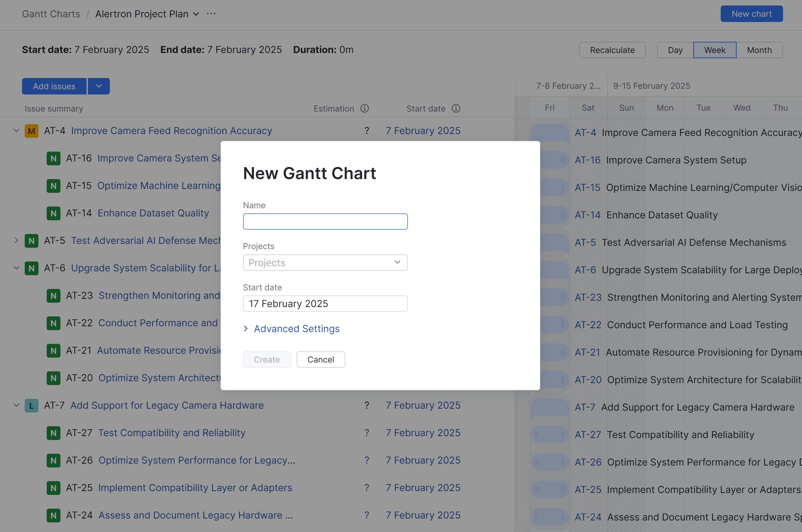The image size is (802, 532).
Task: Click the New chart button
Action: [x=751, y=14]
